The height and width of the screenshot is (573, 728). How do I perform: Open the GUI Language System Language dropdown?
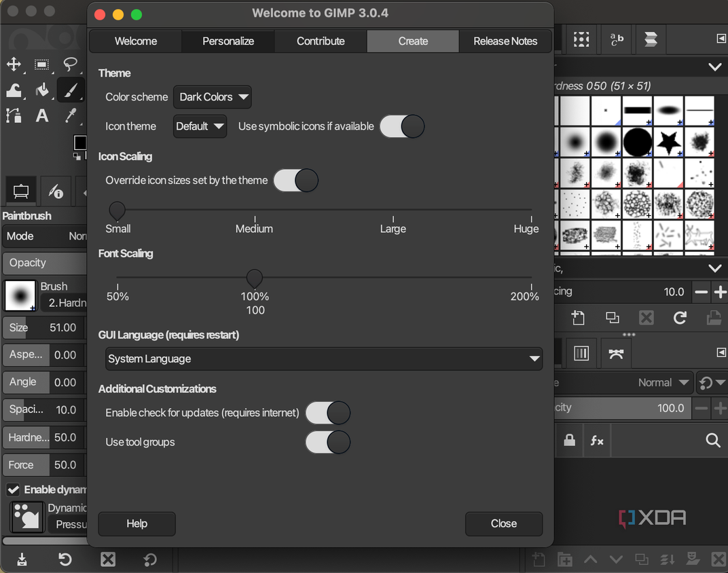pos(324,358)
